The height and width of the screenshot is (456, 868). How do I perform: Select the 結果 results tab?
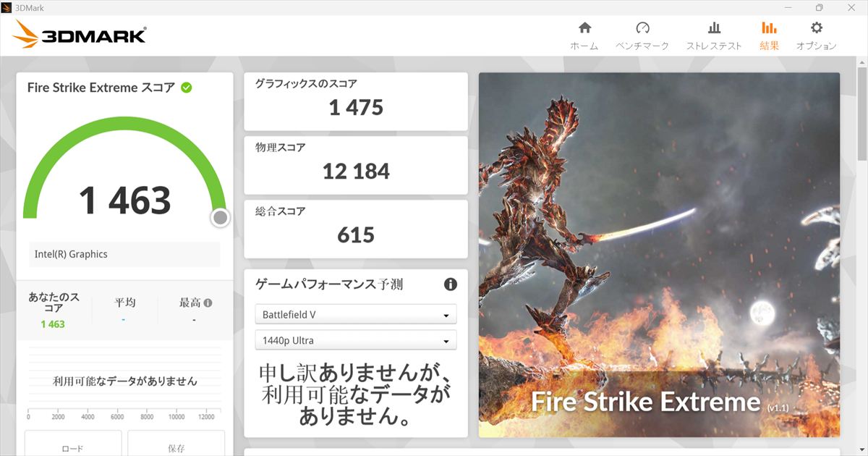pos(769,36)
